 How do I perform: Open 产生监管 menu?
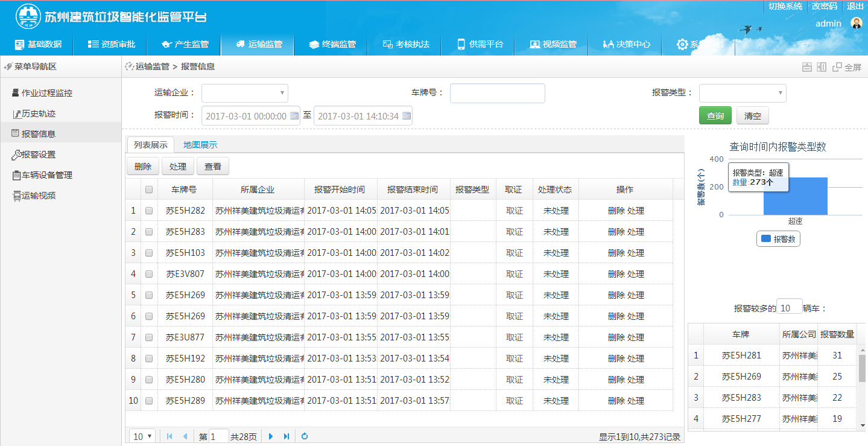click(x=185, y=44)
